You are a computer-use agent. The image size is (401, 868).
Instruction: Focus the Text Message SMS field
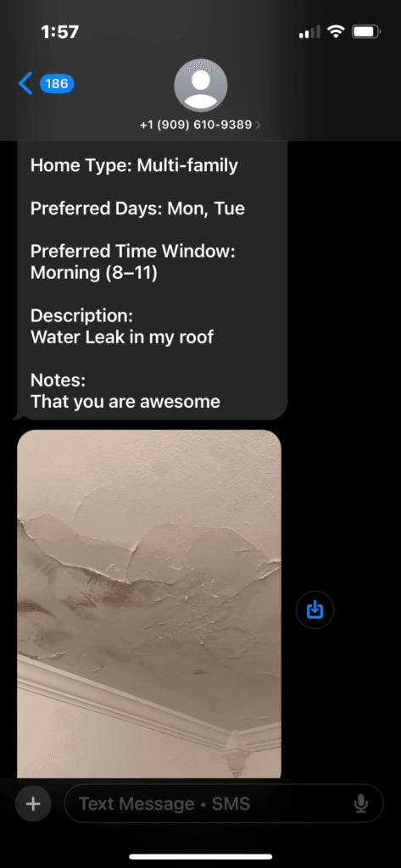224,804
